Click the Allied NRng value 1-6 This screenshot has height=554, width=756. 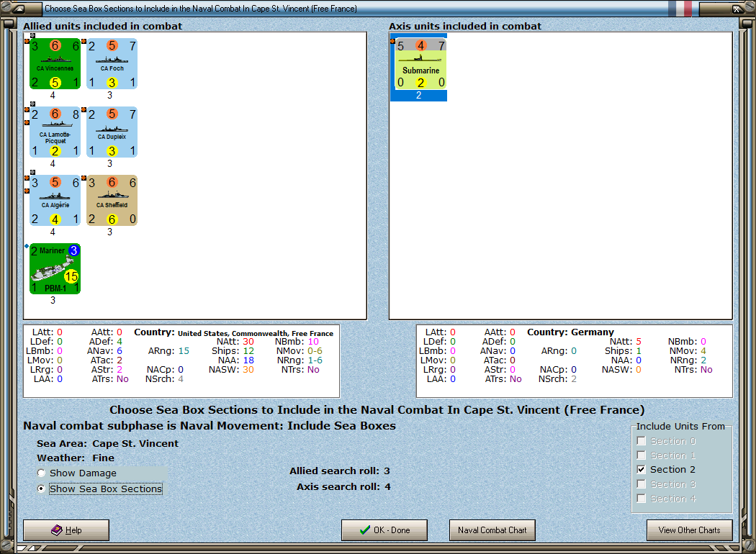pyautogui.click(x=315, y=360)
